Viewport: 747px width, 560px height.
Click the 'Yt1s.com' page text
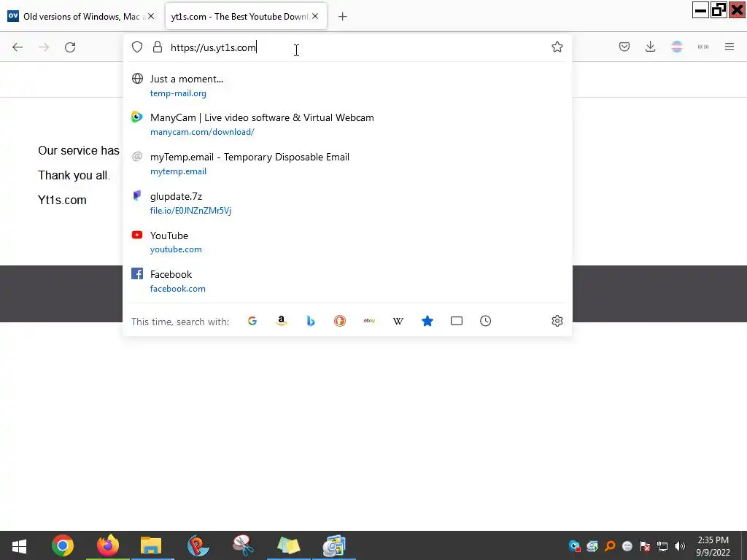click(63, 200)
